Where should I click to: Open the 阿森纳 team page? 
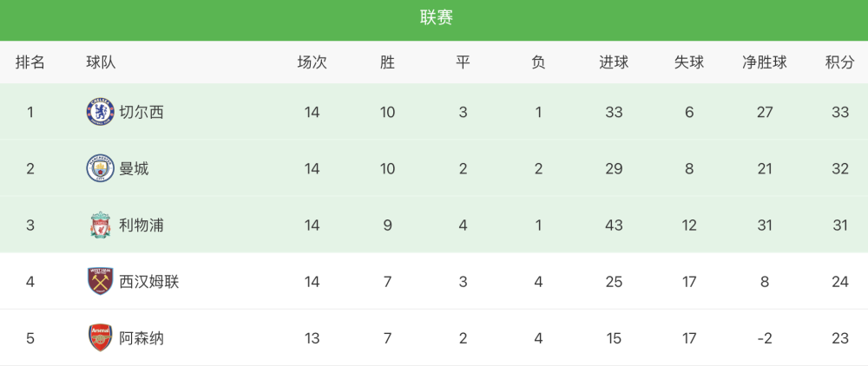(141, 337)
